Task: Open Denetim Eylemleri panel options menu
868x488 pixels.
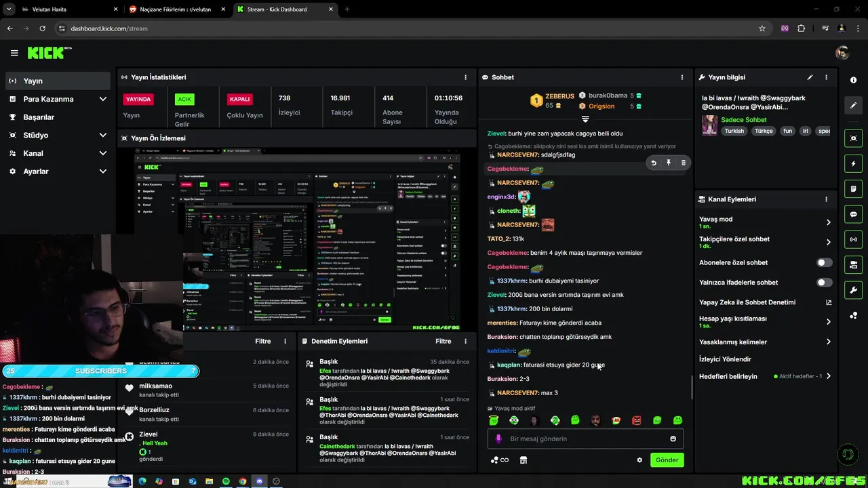Action: point(465,341)
